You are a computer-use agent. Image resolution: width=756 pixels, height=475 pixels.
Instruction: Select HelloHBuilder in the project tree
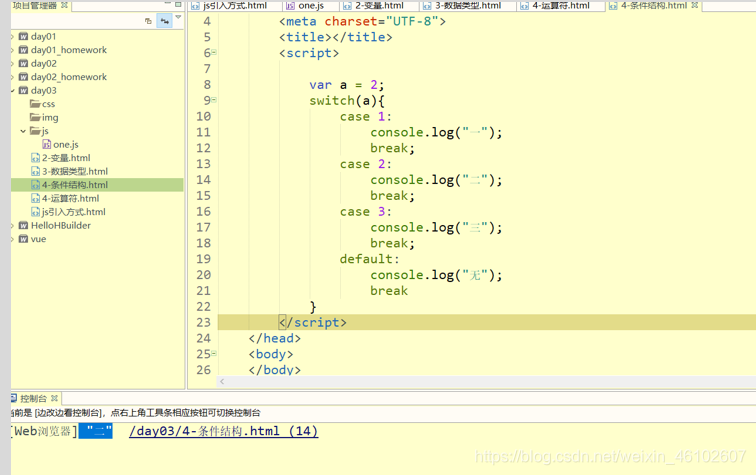(x=61, y=225)
